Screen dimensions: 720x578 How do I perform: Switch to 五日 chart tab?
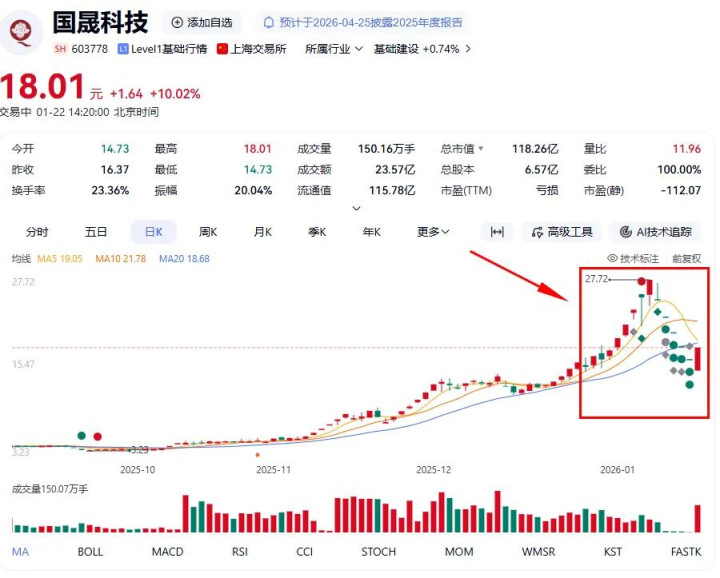click(x=96, y=232)
